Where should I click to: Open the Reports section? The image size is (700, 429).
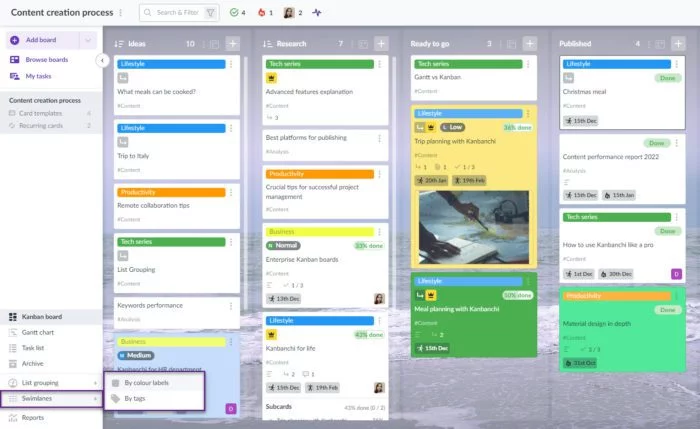33,418
